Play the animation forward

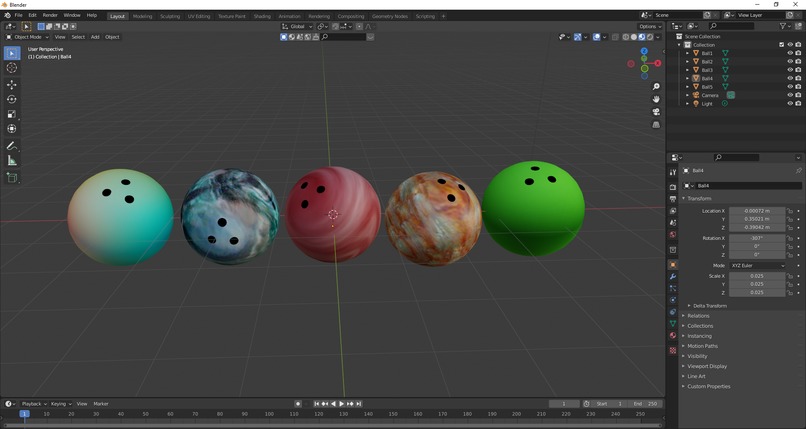(341, 404)
